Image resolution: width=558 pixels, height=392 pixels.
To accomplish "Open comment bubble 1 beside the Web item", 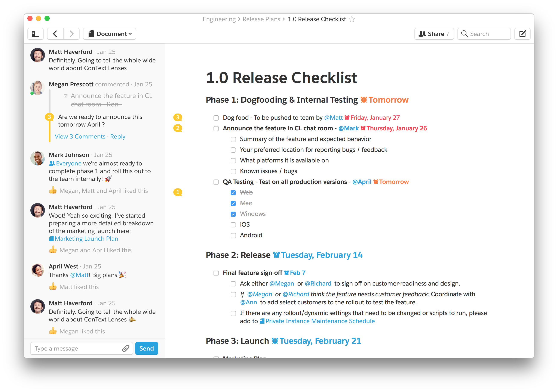I will (x=178, y=193).
